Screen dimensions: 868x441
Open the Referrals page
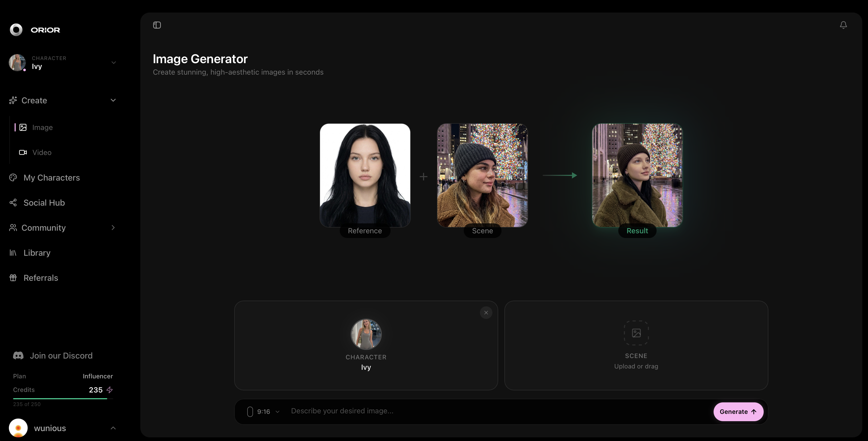tap(41, 277)
